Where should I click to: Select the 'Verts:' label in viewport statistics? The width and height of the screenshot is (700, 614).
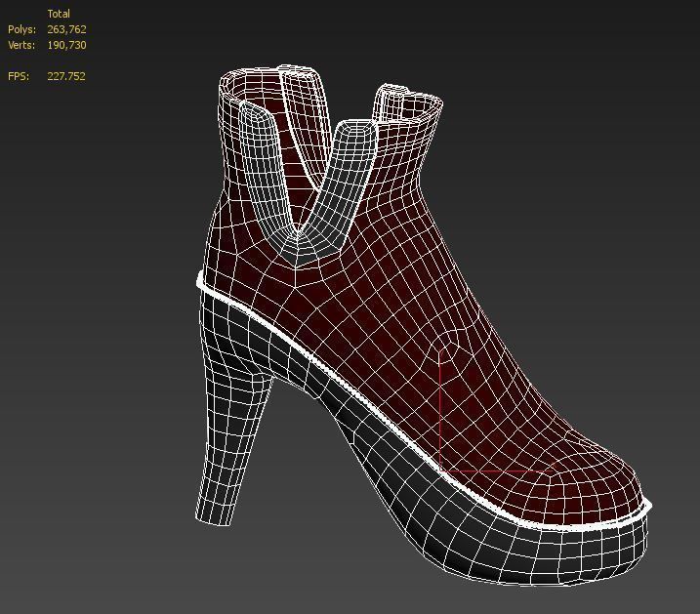point(21,45)
